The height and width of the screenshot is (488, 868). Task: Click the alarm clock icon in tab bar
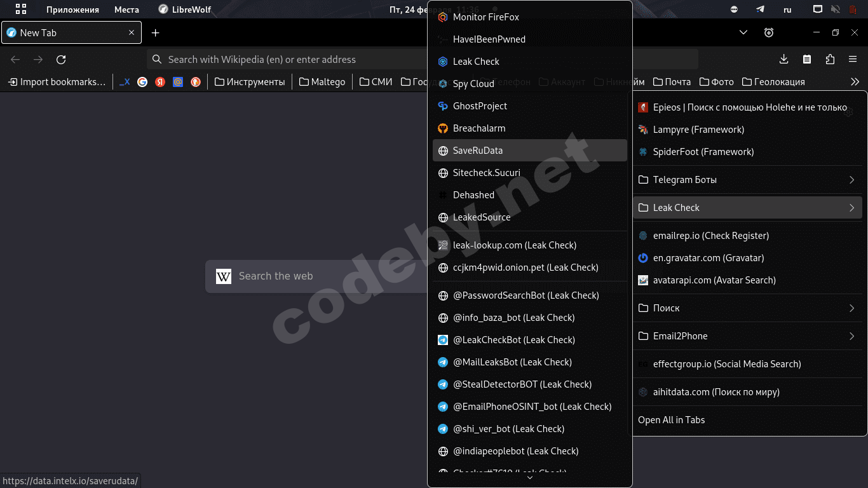tap(769, 32)
